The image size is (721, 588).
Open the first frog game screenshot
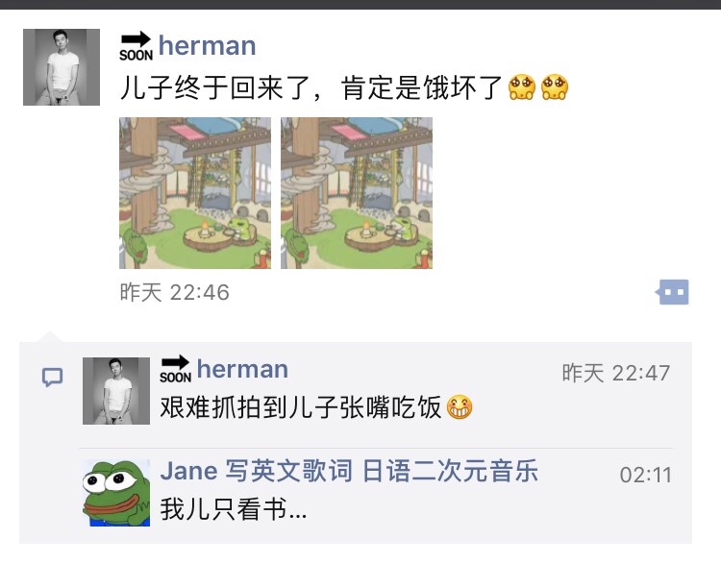(x=195, y=193)
